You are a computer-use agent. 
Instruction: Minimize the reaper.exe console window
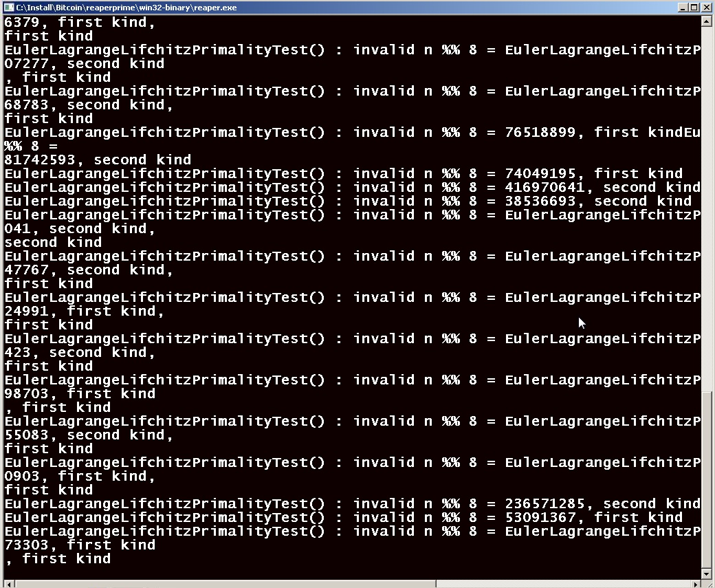(683, 8)
